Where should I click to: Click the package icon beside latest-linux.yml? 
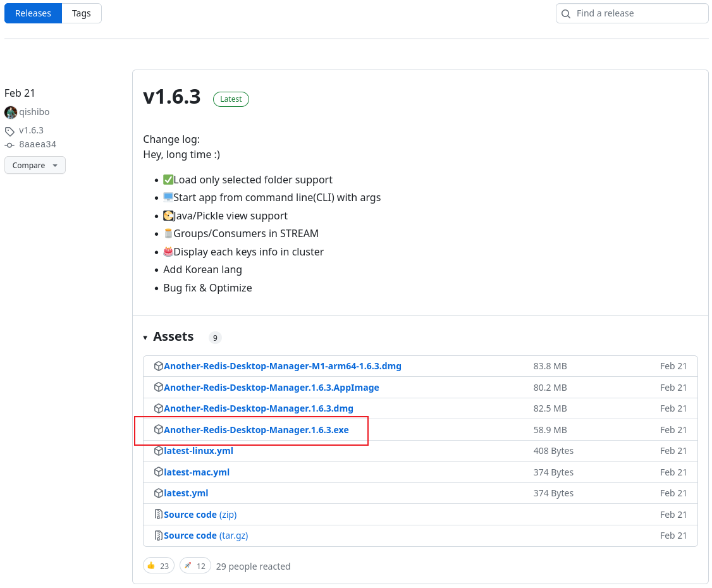(x=158, y=451)
